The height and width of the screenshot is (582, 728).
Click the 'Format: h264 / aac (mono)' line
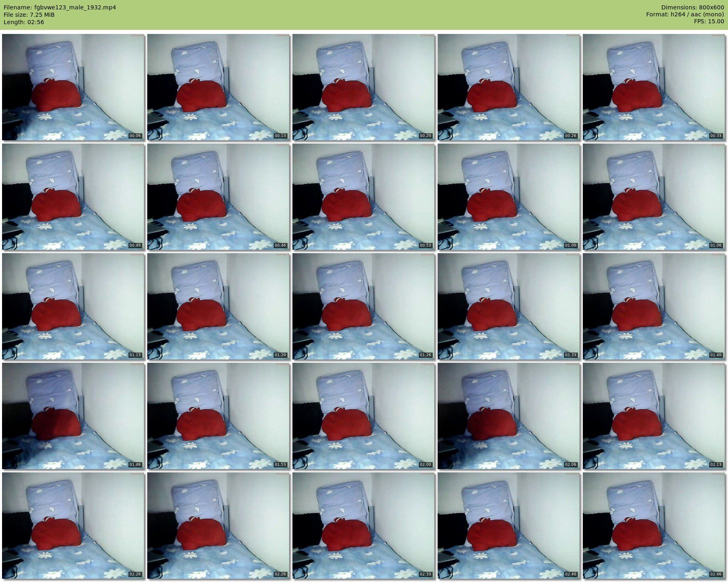(x=685, y=14)
